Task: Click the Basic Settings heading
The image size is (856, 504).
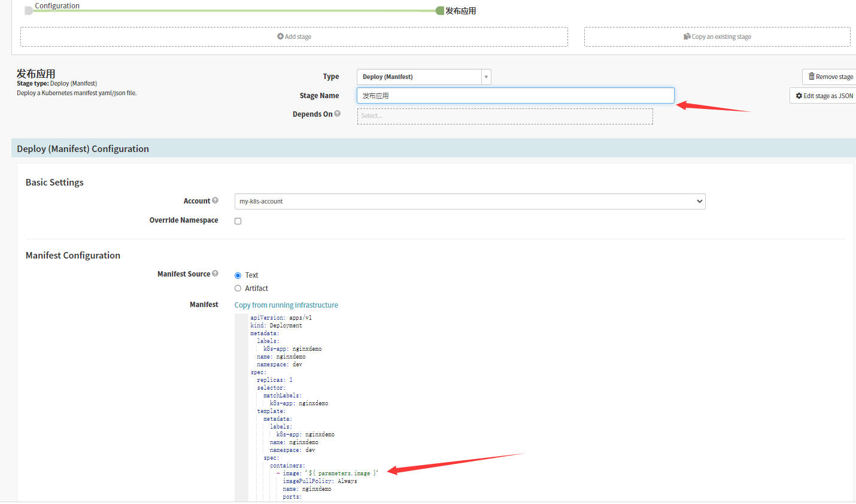Action: click(x=54, y=182)
